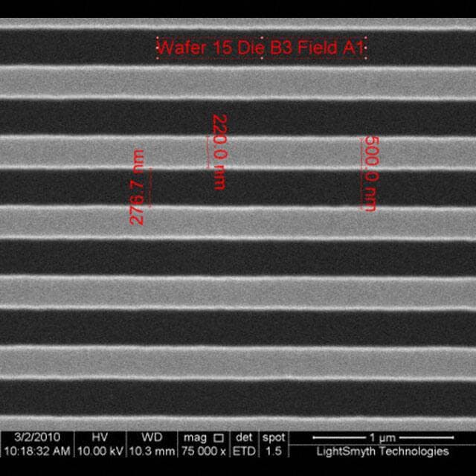Click the WD 10.3 mm field
Viewport: 476px width, 476px height.
(x=152, y=445)
